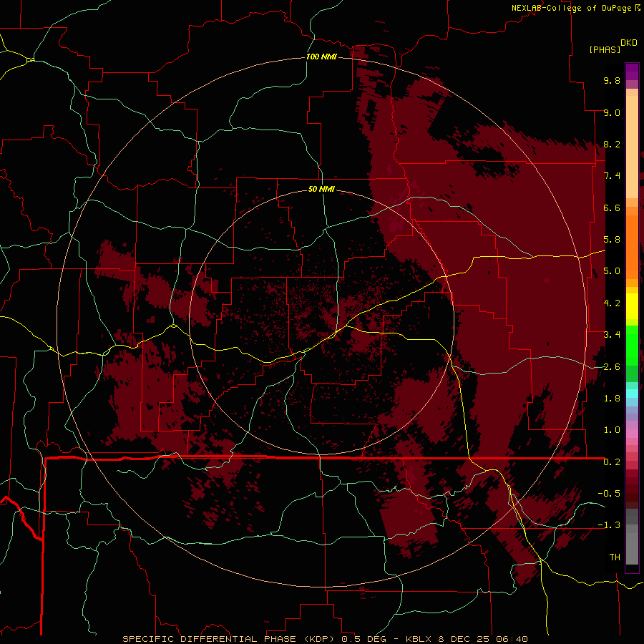The width and height of the screenshot is (644, 644).
Task: Click the 3.4 legend value
Action: coord(612,335)
